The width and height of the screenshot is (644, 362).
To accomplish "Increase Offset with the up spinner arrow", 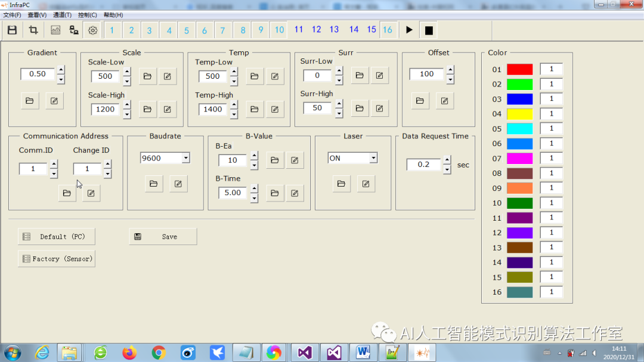I will pos(450,69).
